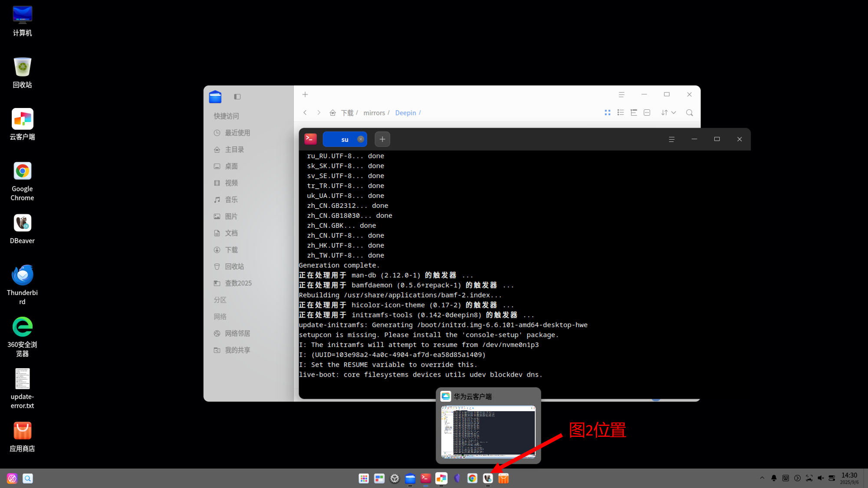Image resolution: width=868 pixels, height=488 pixels.
Task: Open the on-screen keyboard tray icon
Action: (786, 478)
